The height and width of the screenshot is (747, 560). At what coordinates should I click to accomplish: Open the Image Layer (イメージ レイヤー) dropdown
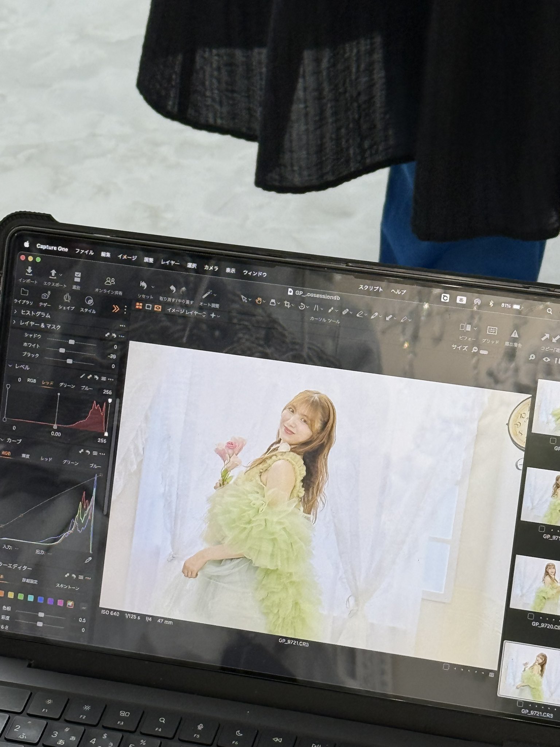pyautogui.click(x=186, y=312)
